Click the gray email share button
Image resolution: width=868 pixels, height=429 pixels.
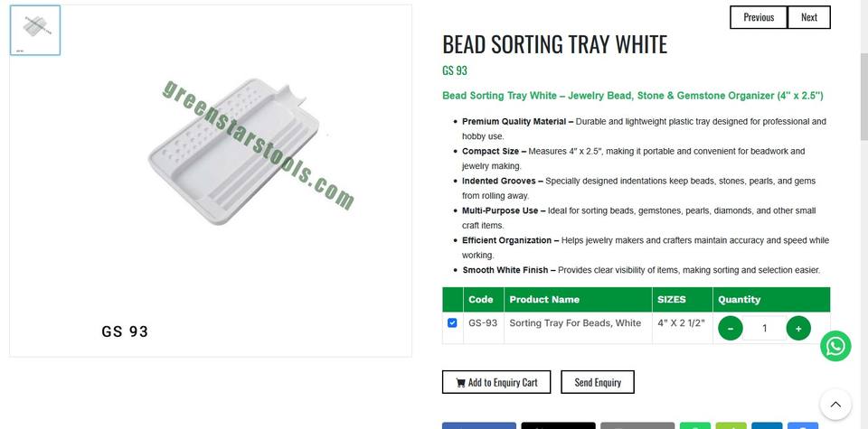pyautogui.click(x=637, y=425)
